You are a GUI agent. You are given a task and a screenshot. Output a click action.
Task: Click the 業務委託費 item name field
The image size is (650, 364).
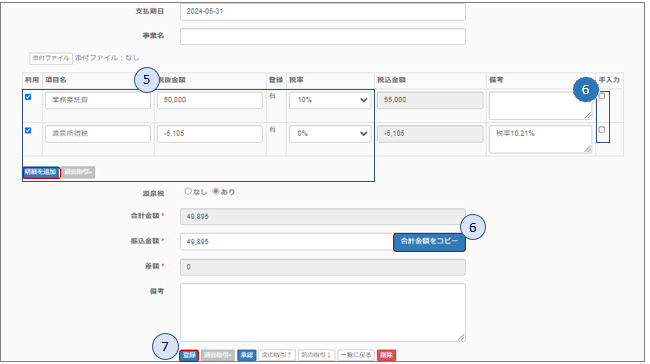(98, 100)
